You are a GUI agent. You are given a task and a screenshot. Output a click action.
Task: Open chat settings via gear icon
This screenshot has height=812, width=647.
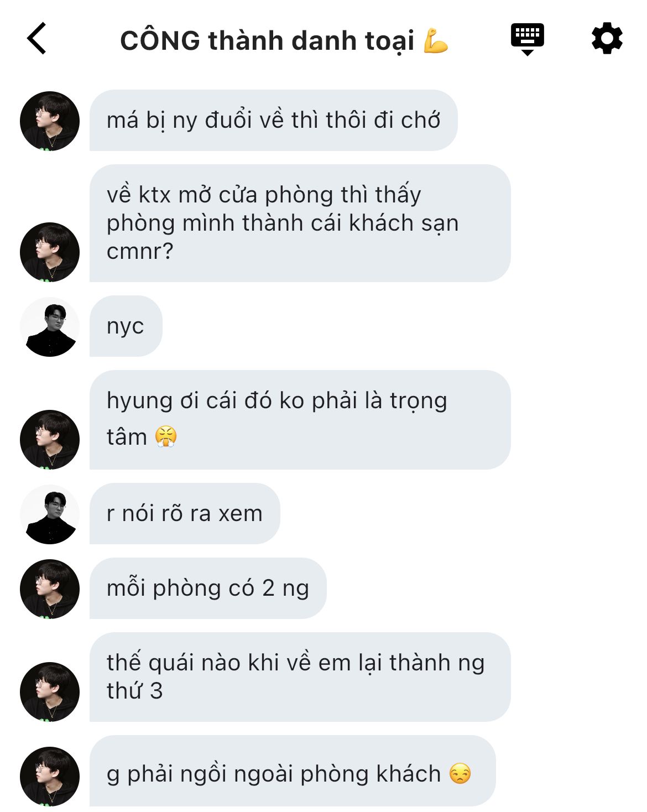click(x=607, y=38)
